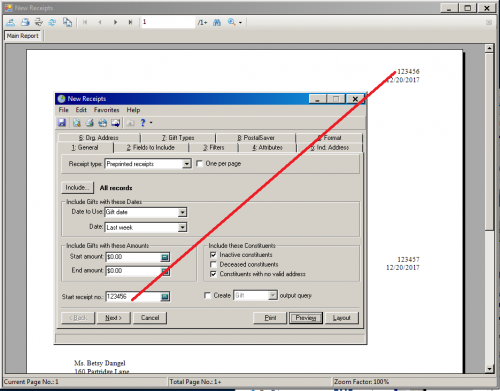Uncheck Constituents with no valid address

click(x=213, y=274)
